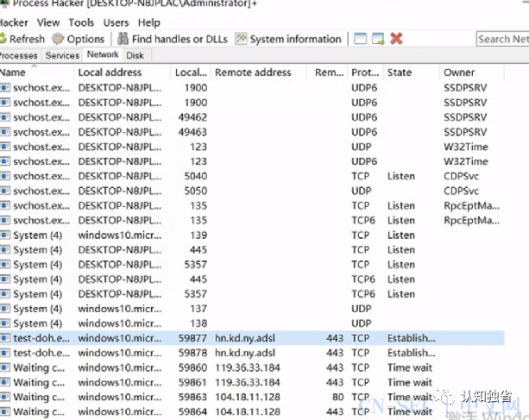Image resolution: width=529 pixels, height=420 pixels.
Task: Click icon of test-doh row port 59878
Action: click(x=5, y=353)
